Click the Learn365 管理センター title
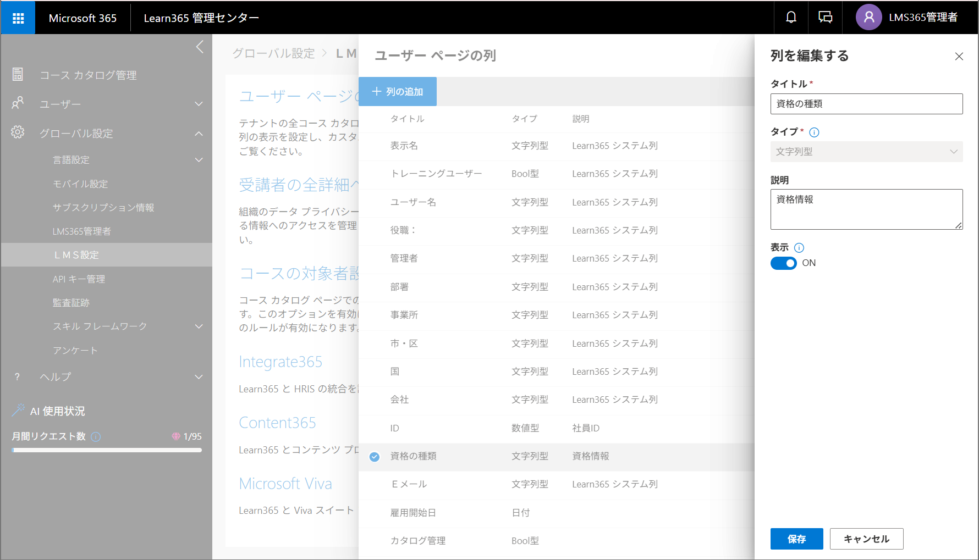This screenshot has width=979, height=560. coord(201,18)
